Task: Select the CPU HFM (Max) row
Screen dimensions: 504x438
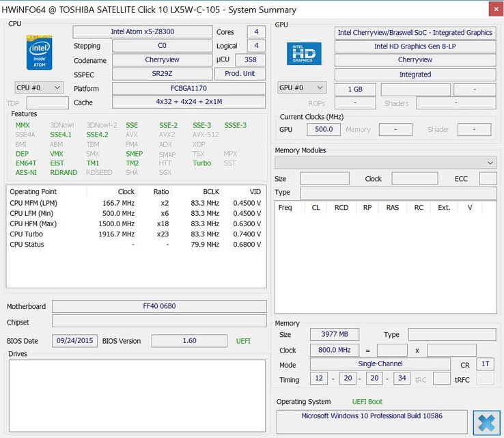Action: pyautogui.click(x=135, y=223)
